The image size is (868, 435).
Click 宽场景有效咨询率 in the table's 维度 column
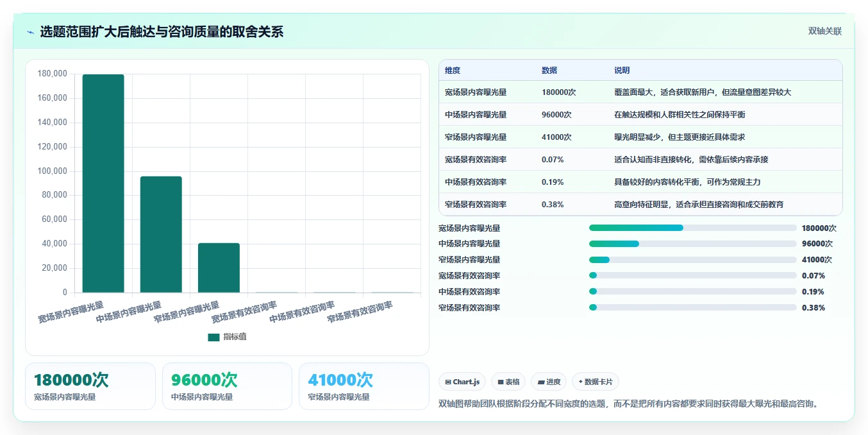tap(476, 160)
